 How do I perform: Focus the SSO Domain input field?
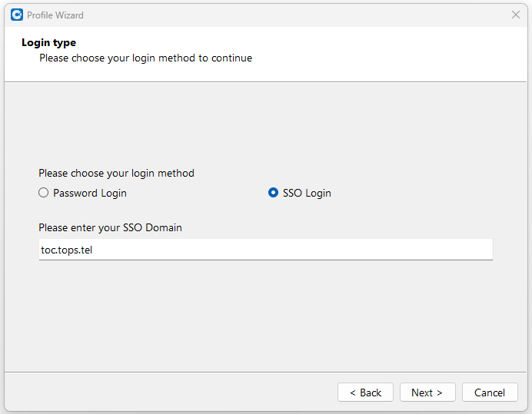click(x=265, y=249)
